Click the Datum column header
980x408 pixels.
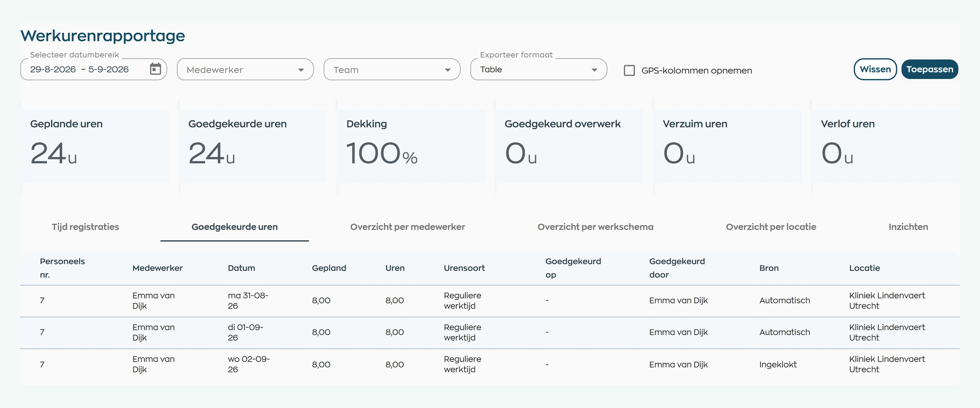(241, 268)
